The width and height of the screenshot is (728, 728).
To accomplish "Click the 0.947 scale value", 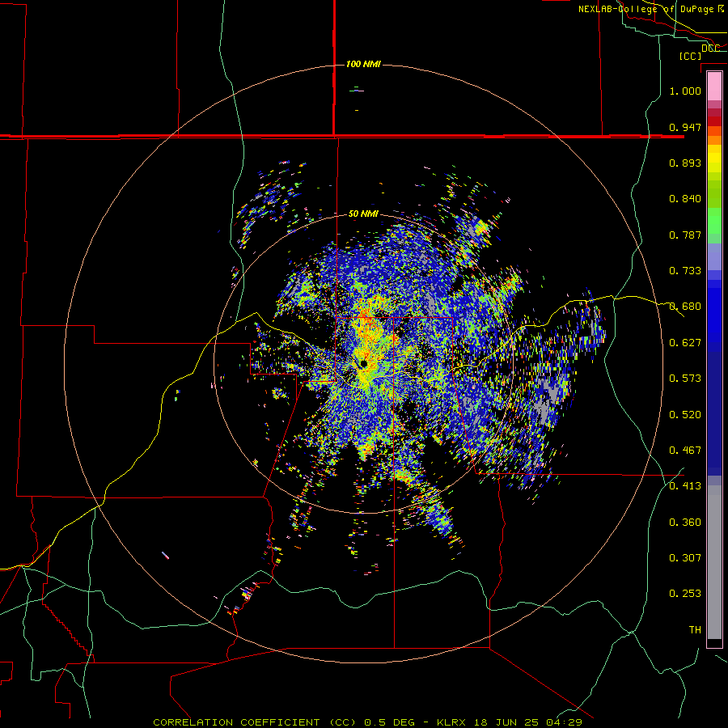I will [x=685, y=127].
